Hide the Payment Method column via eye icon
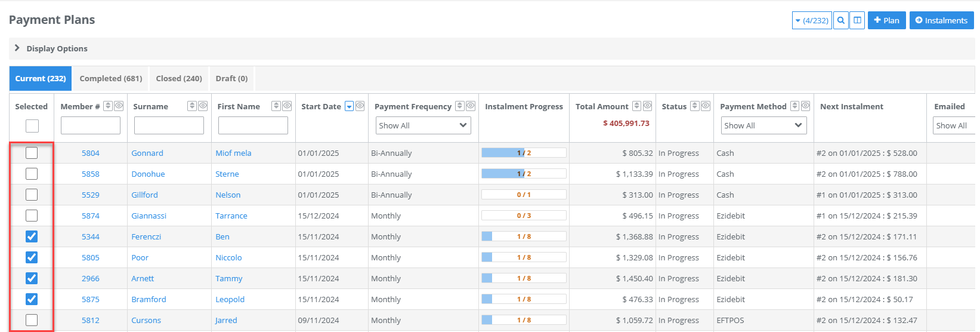 click(806, 106)
